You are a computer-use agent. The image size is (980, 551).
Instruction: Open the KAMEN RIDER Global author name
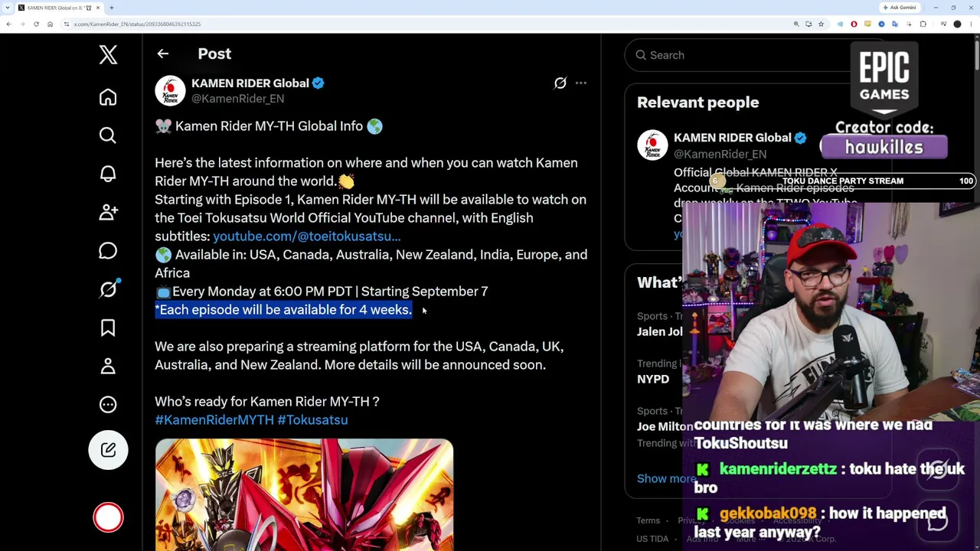pos(250,83)
